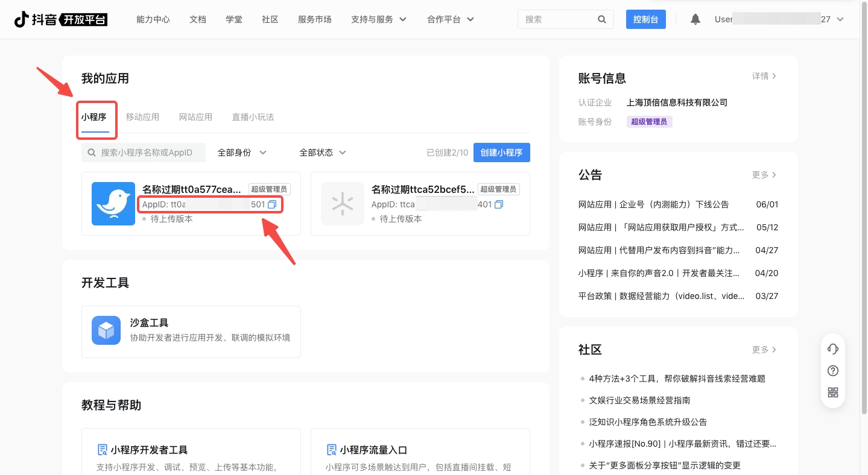868x475 pixels.
Task: Click the 创建小程序 button
Action: click(502, 153)
